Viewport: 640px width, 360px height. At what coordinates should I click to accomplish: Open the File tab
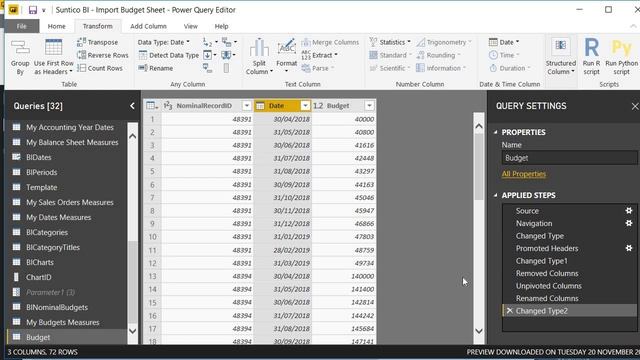coord(22,26)
